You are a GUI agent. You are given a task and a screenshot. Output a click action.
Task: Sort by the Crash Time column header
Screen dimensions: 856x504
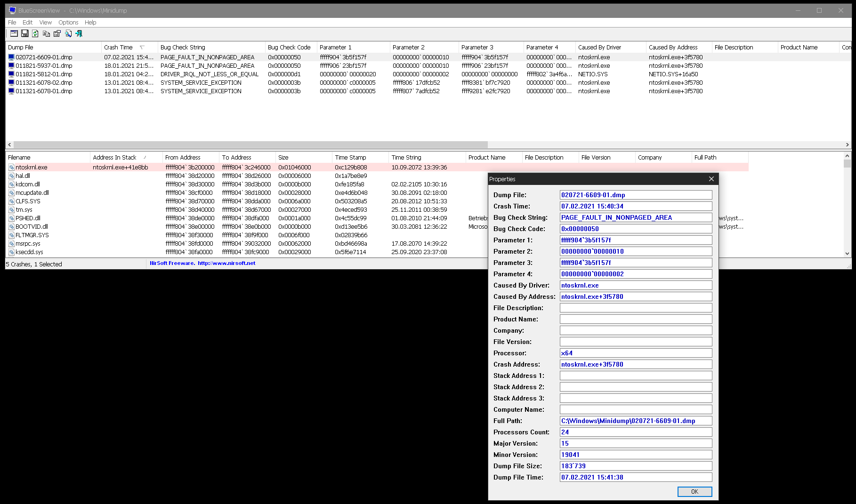pos(129,47)
